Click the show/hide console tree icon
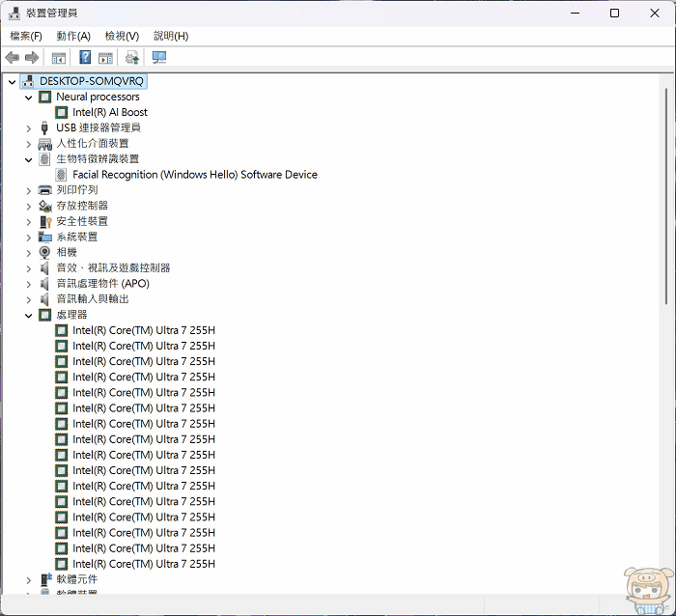The image size is (676, 616). pyautogui.click(x=59, y=58)
